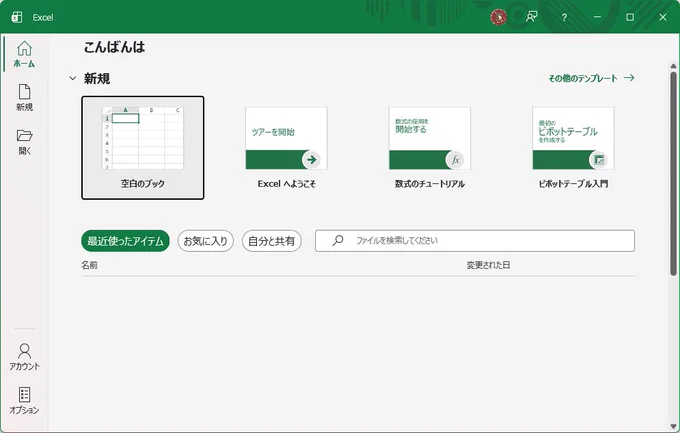Open the オプション (Options) settings
The height and width of the screenshot is (433, 680).
(x=24, y=401)
